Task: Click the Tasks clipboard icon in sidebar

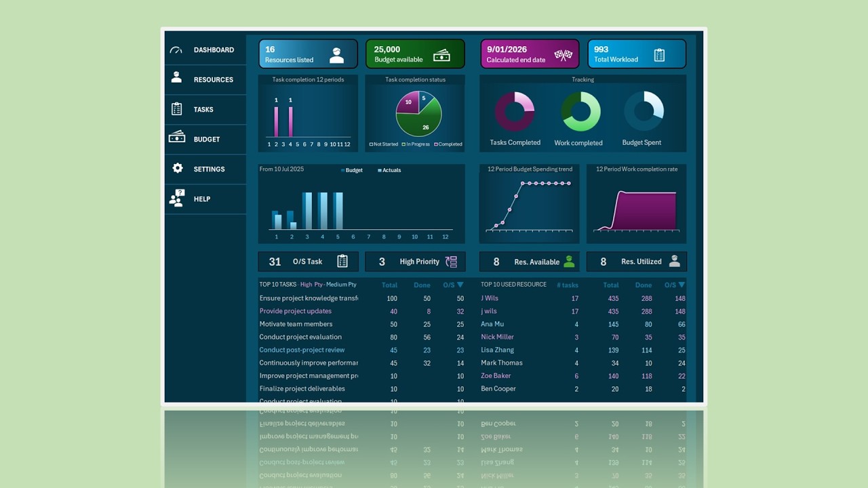Action: tap(176, 108)
